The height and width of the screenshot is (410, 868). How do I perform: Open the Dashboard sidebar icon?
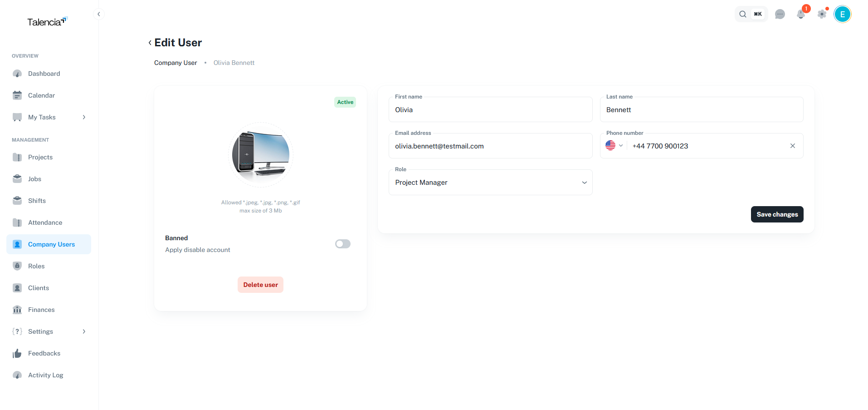point(17,73)
